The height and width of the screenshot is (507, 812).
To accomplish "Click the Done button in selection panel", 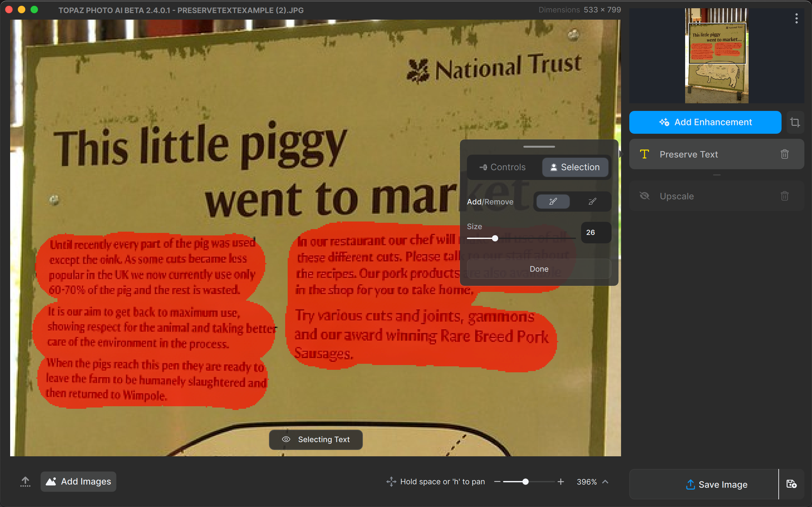I will pyautogui.click(x=539, y=269).
